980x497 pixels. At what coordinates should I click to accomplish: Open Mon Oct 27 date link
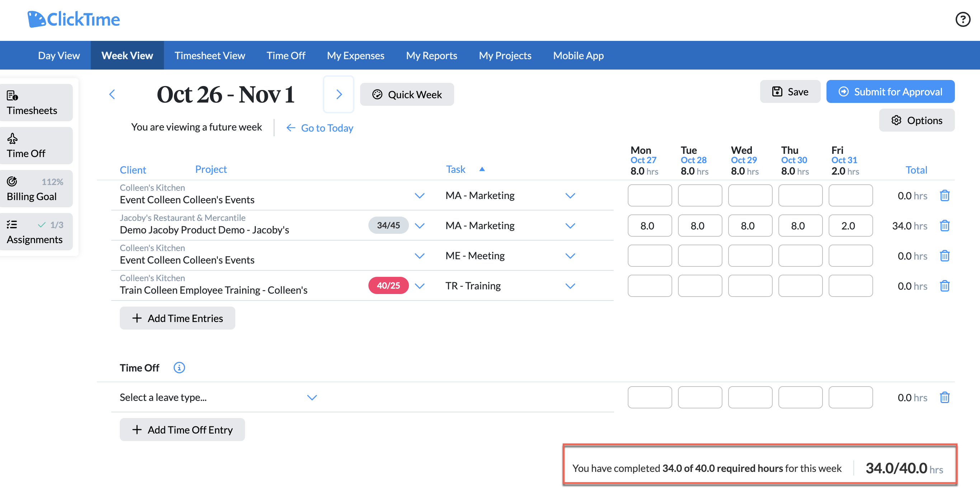click(643, 160)
